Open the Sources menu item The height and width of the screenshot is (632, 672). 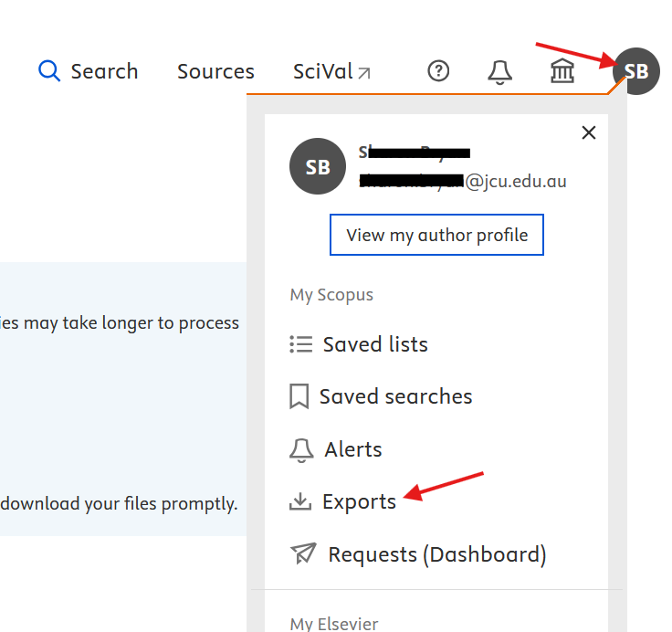[215, 71]
